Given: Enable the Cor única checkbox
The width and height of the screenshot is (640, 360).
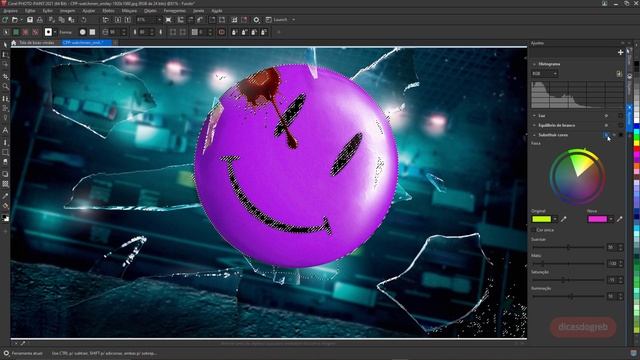Looking at the screenshot, I should tap(533, 230).
